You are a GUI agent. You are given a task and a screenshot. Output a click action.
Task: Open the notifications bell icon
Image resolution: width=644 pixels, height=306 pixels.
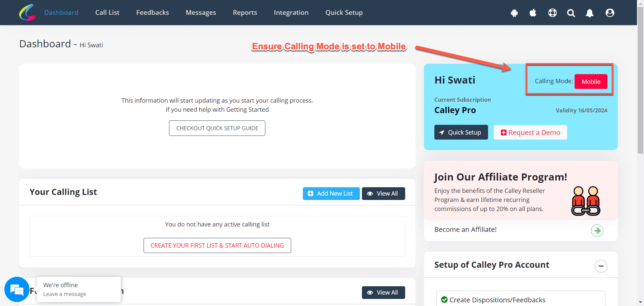590,13
